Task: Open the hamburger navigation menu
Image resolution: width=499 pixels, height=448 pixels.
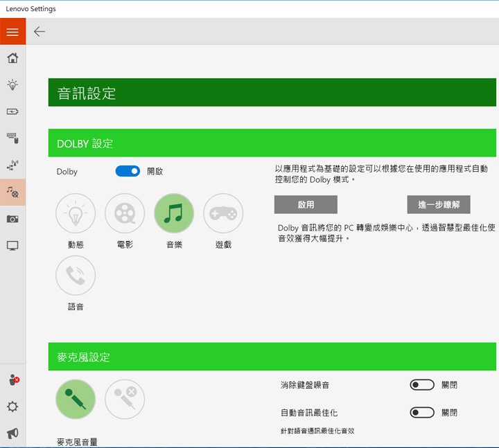Action: tap(12, 32)
